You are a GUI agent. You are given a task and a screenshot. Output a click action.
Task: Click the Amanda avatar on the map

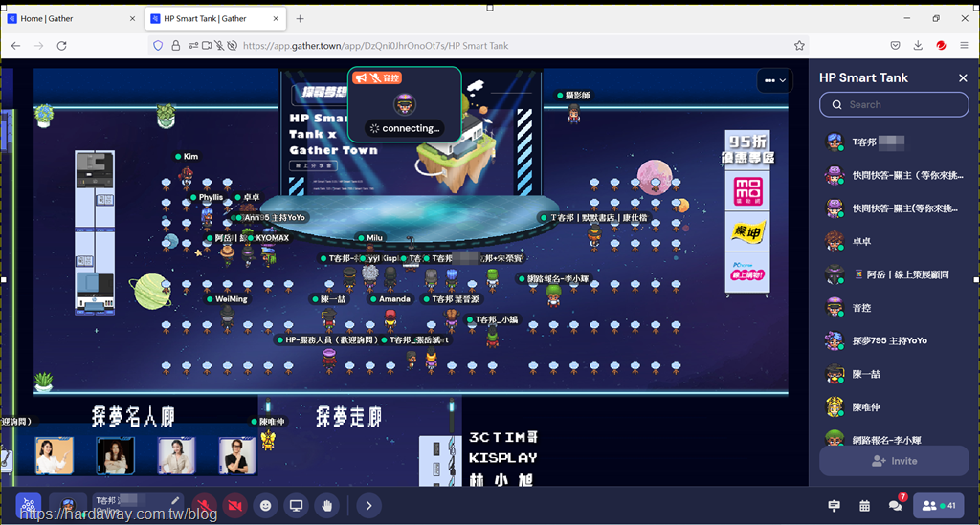point(390,319)
